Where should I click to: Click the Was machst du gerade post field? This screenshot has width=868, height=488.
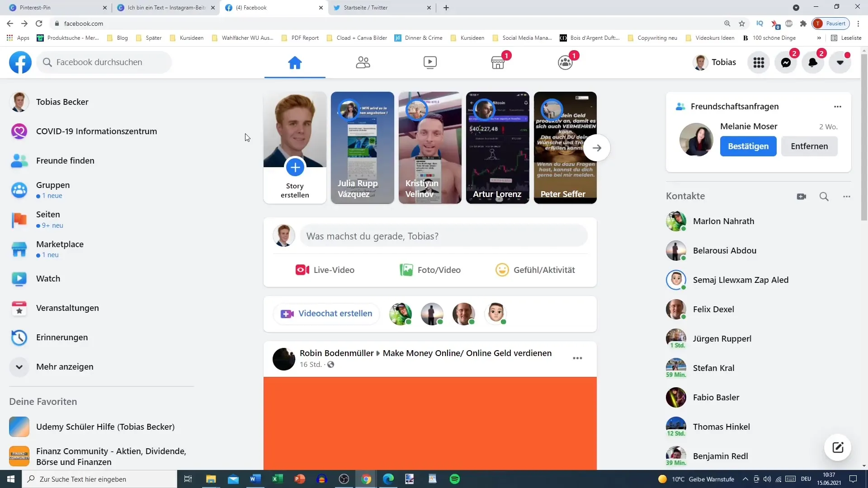click(x=444, y=236)
